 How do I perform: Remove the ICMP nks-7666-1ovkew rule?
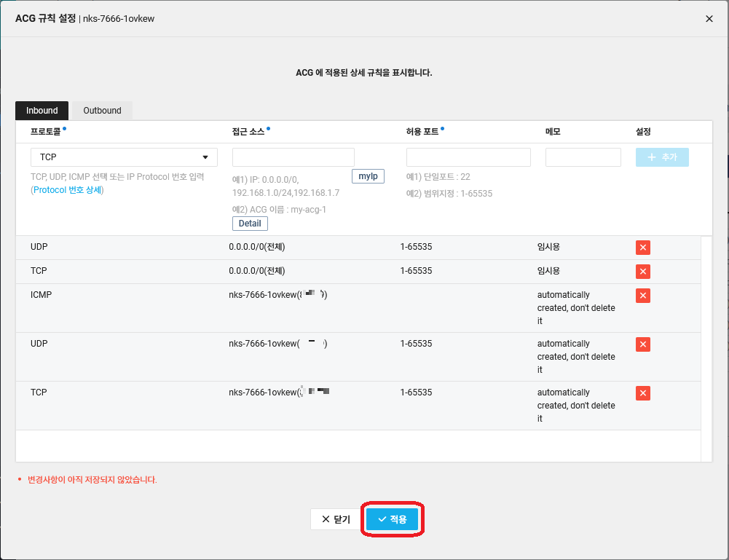(643, 296)
